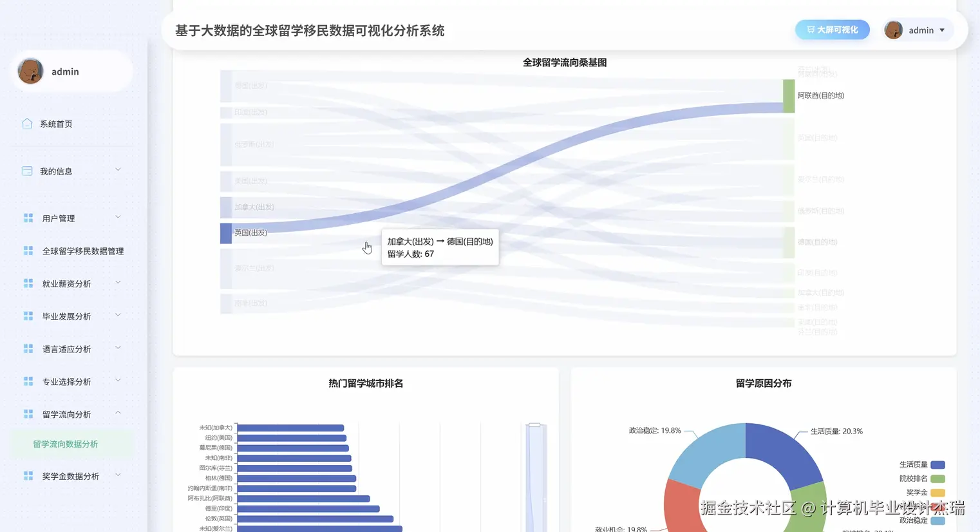The image size is (980, 532).
Task: Open the 系统首页 home icon
Action: (x=27, y=124)
